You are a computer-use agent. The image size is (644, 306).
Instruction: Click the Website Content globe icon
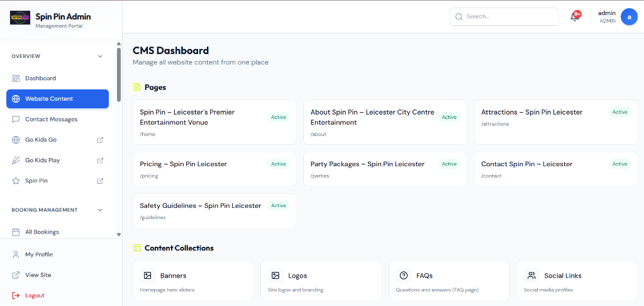[16, 99]
